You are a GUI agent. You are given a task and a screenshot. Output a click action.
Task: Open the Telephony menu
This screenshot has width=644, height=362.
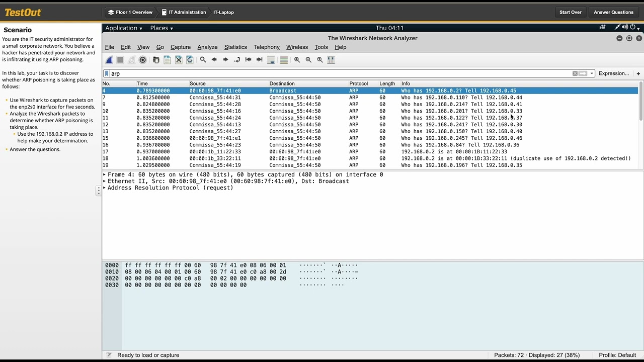[267, 47]
